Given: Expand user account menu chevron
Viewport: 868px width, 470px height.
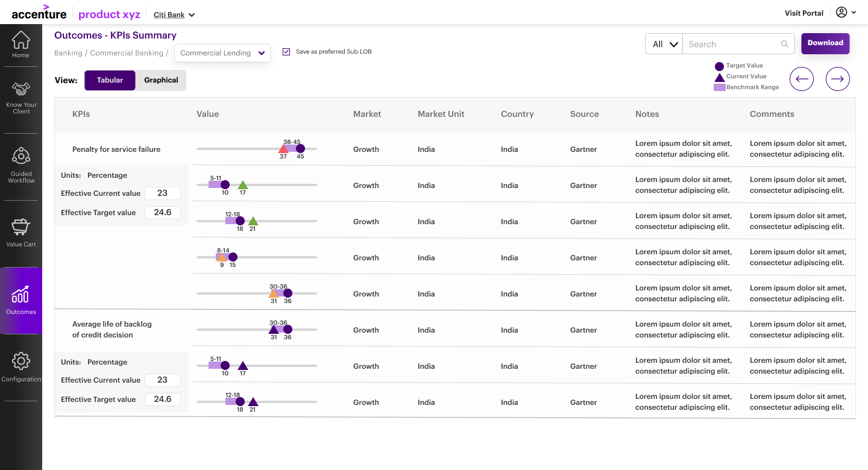Looking at the screenshot, I should point(854,13).
